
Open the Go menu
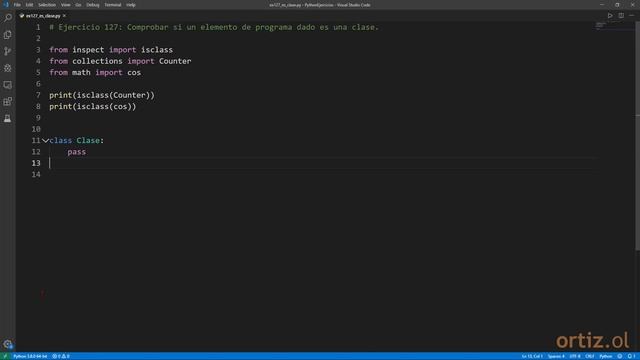tap(78, 5)
